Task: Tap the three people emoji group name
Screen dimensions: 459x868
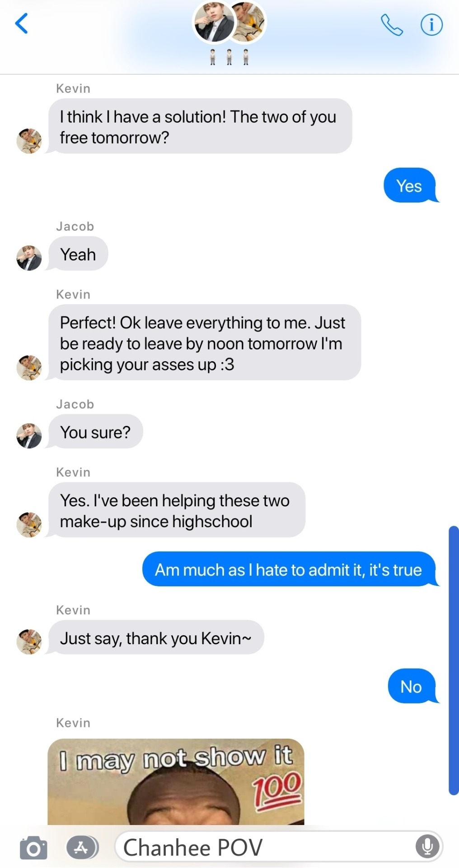Action: point(229,57)
